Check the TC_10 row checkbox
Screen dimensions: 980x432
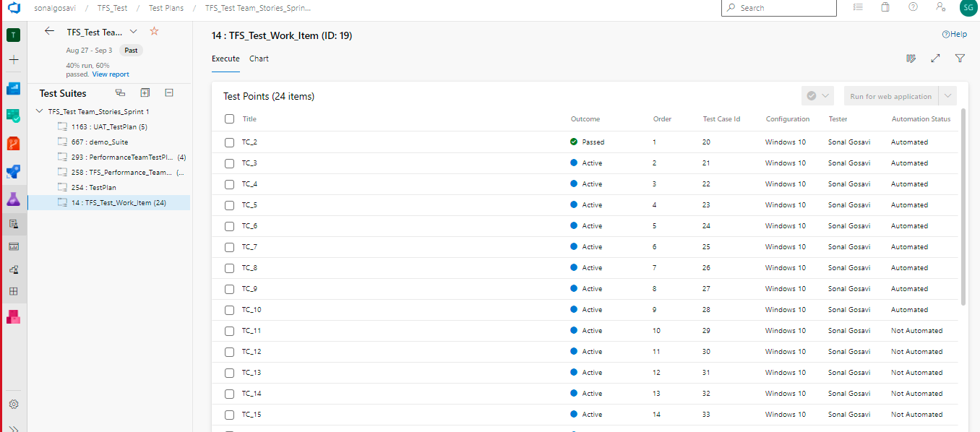tap(229, 309)
